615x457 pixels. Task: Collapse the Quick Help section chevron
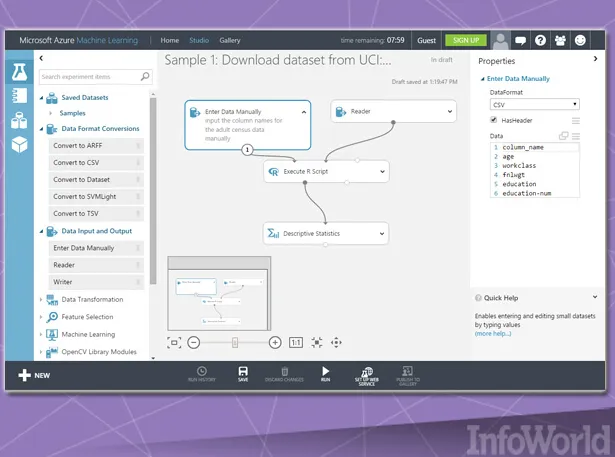point(595,297)
